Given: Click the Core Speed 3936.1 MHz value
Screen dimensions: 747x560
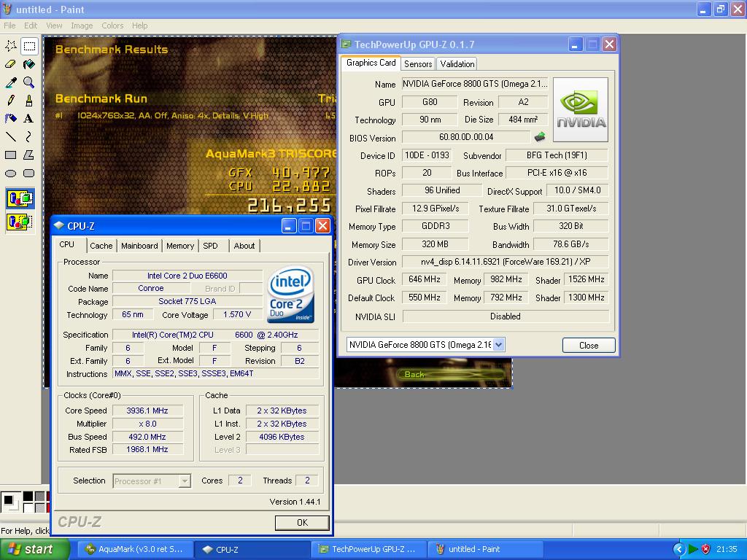Looking at the screenshot, I should [147, 411].
